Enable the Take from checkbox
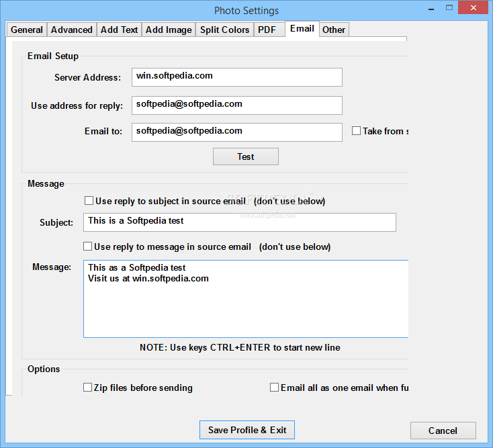The image size is (493, 448). [356, 131]
